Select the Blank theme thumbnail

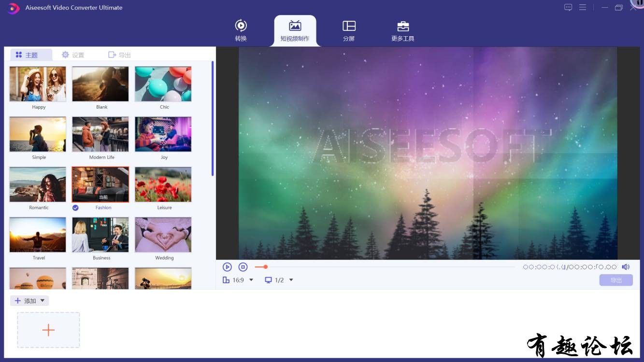point(100,84)
